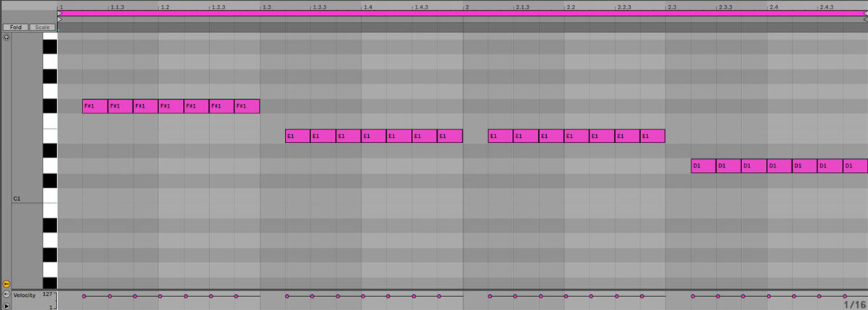The width and height of the screenshot is (868, 310).
Task: Click ruler position 1.4
Action: [x=367, y=7]
